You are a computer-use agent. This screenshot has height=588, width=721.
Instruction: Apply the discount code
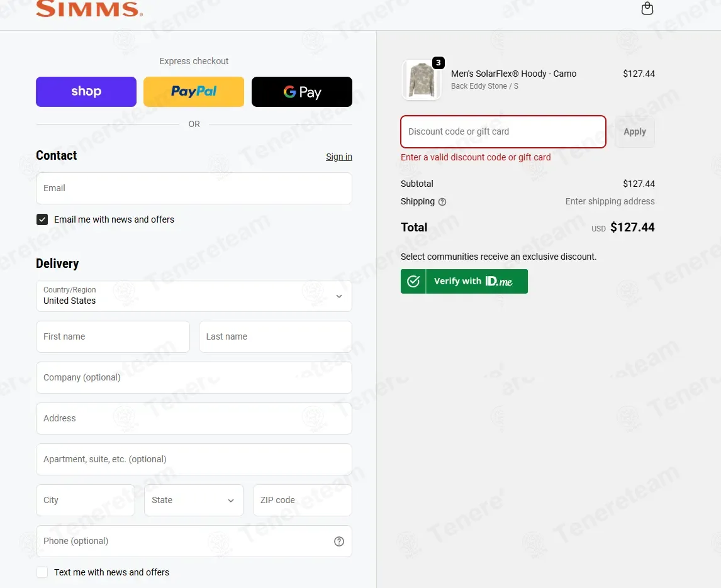tap(635, 131)
